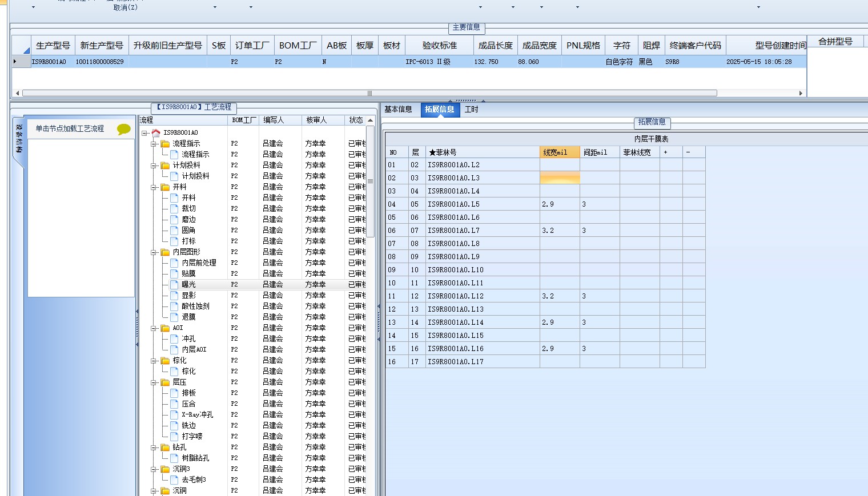Click the document icon beside 内层前处理
This screenshot has width=868, height=496.
[174, 263]
